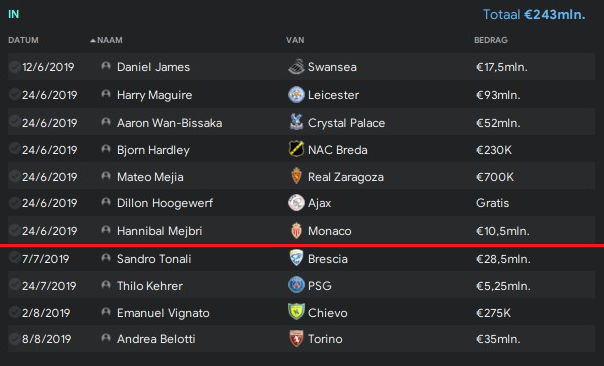Click the Totaal €243mln. summary text

click(534, 15)
